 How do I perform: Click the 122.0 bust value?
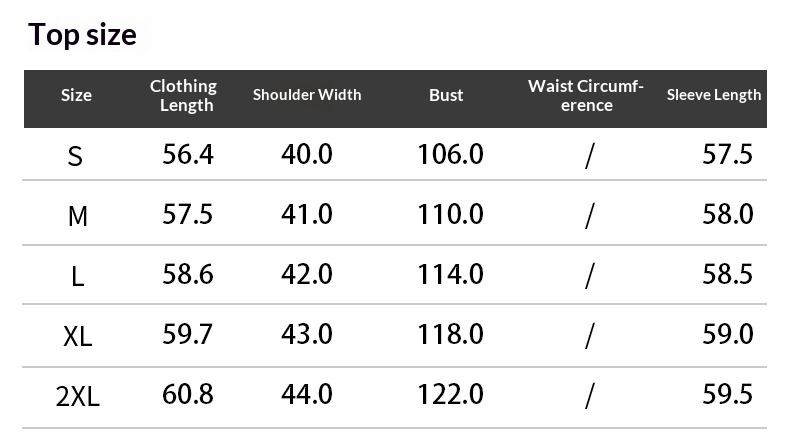tap(450, 394)
